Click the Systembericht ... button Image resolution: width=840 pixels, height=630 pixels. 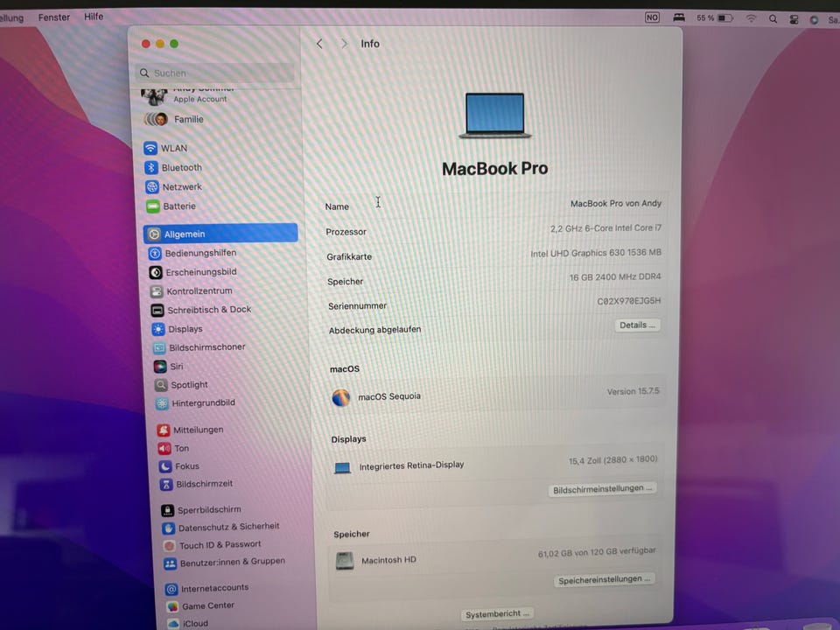coord(497,614)
